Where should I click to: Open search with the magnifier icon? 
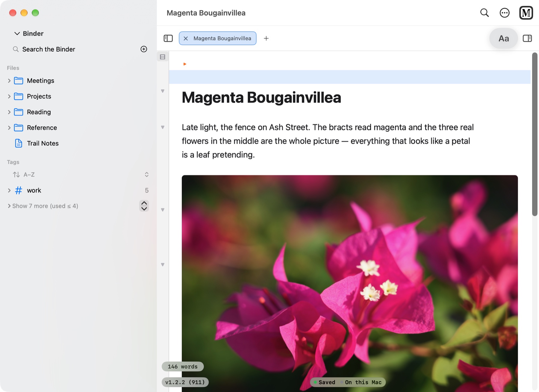click(x=485, y=13)
